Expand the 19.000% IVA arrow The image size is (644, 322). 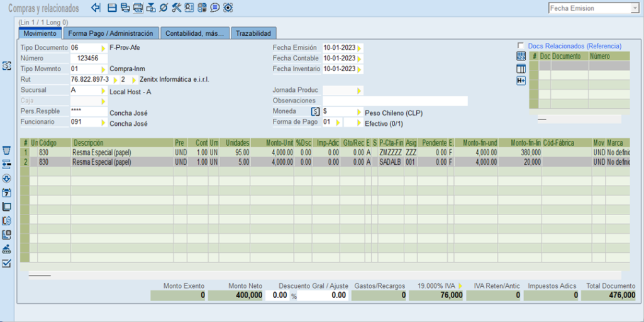pos(460,286)
